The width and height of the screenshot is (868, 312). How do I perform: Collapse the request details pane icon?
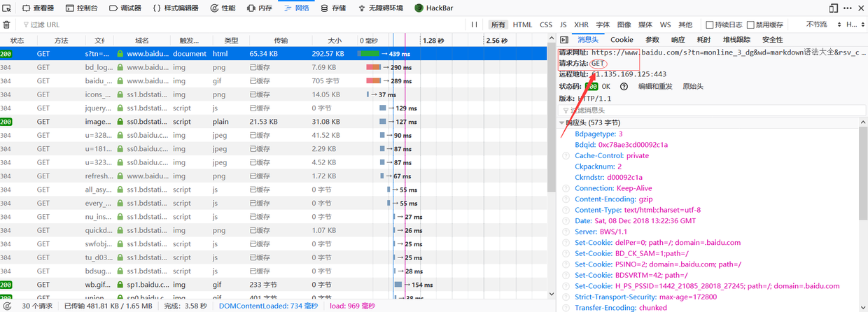[563, 40]
